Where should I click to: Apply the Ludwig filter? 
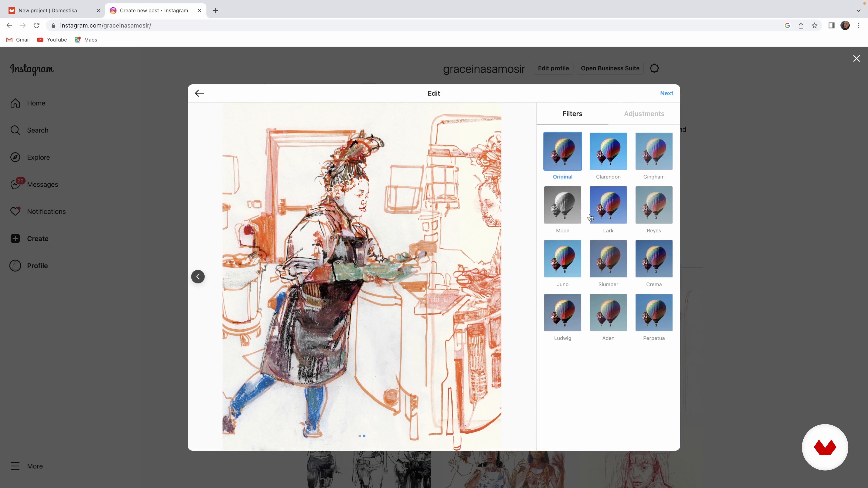[562, 312]
